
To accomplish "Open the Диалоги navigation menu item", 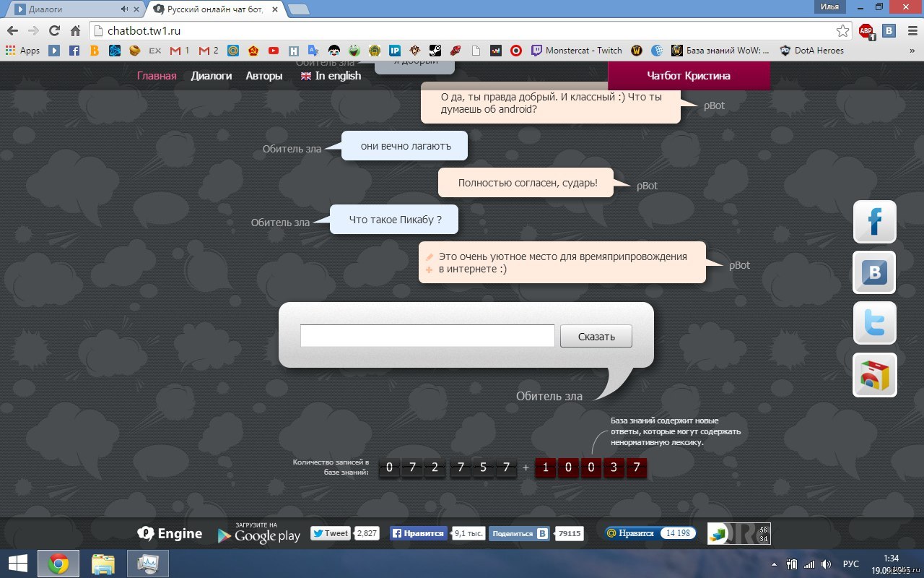I will click(x=211, y=76).
